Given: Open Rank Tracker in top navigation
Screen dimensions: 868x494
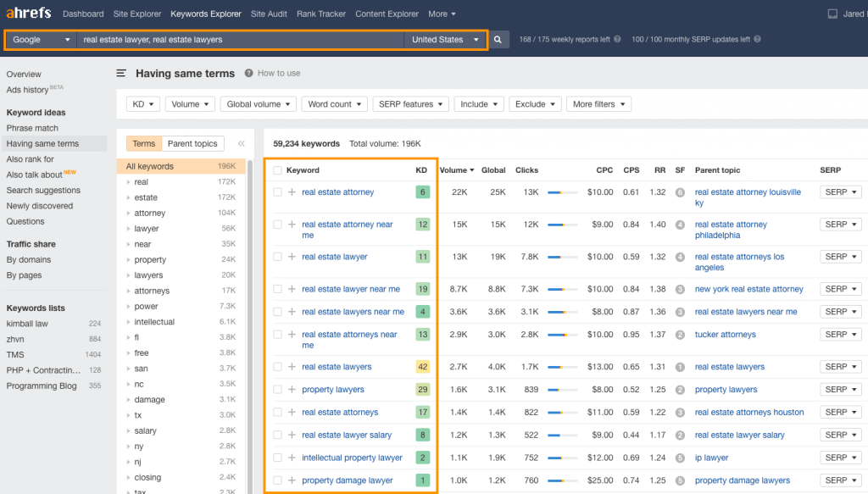Looking at the screenshot, I should [321, 14].
